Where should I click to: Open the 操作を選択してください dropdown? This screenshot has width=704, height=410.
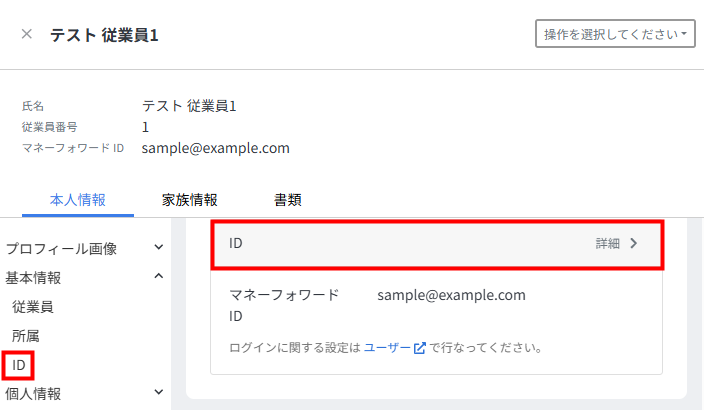[x=616, y=34]
